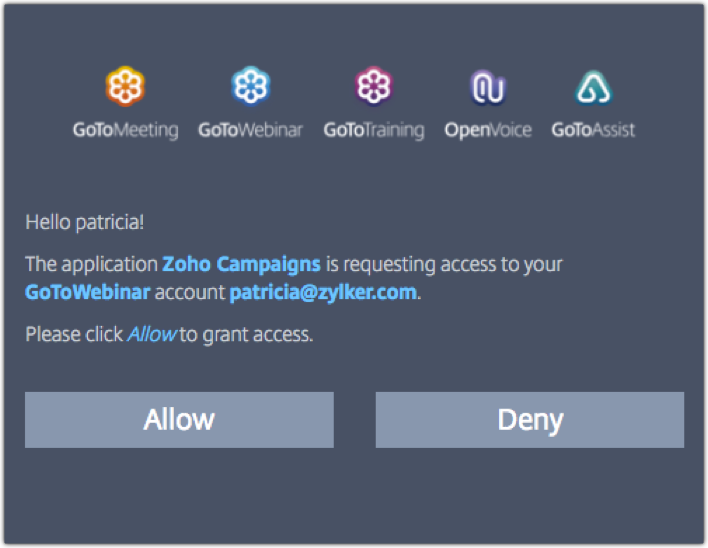The height and width of the screenshot is (548, 708).
Task: Click the OpenVoice logo icon
Action: (488, 88)
